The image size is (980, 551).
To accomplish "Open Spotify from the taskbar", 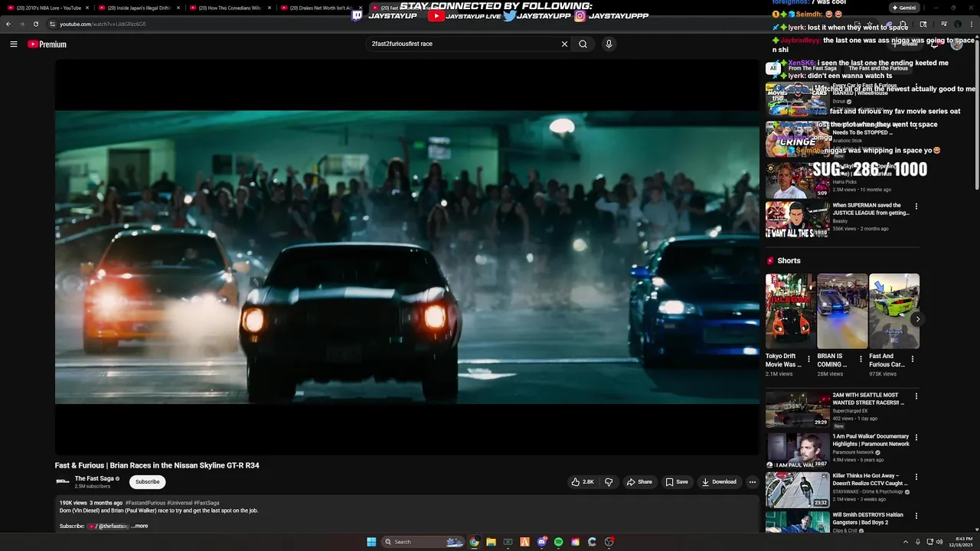I will point(558,542).
